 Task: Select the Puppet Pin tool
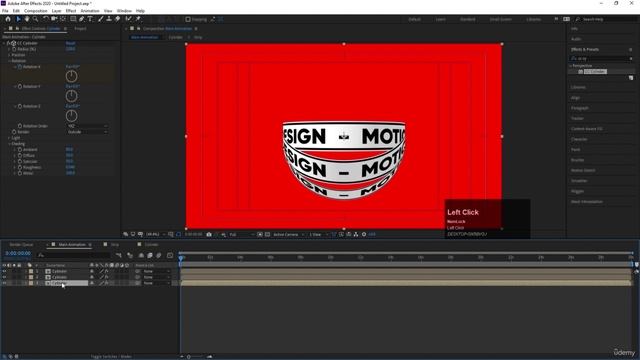(x=138, y=19)
